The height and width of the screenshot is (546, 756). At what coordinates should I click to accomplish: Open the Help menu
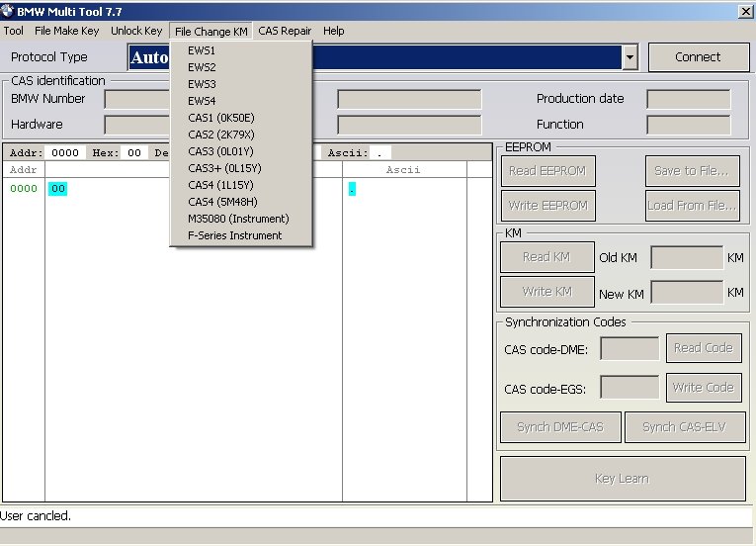(334, 31)
